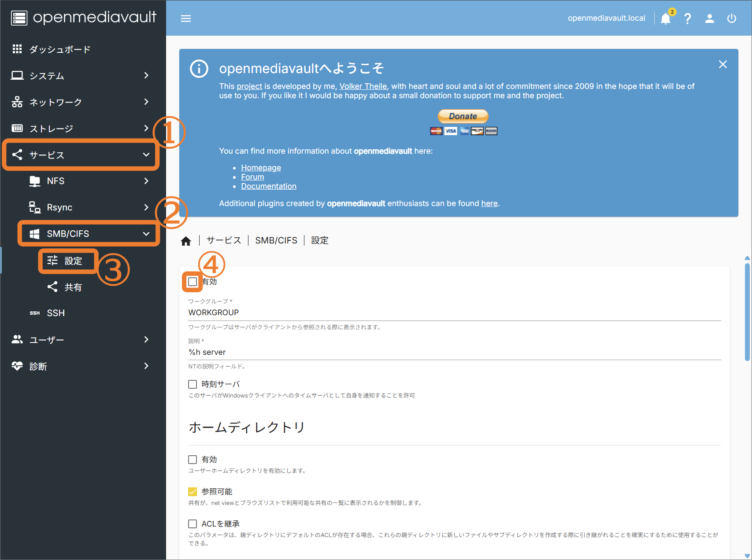
Task: Toggle the 時刻サーバ checkbox
Action: 193,384
